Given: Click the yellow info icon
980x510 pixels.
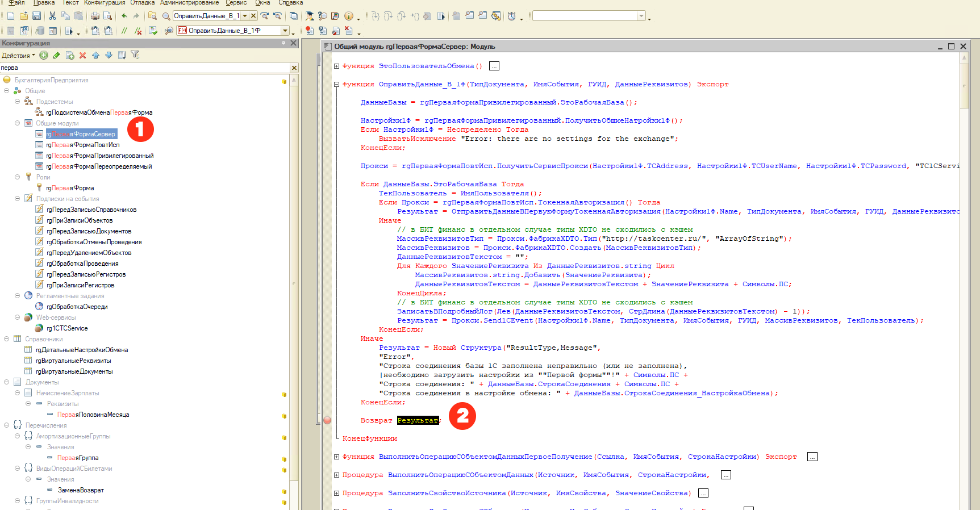Looking at the screenshot, I should [x=348, y=16].
